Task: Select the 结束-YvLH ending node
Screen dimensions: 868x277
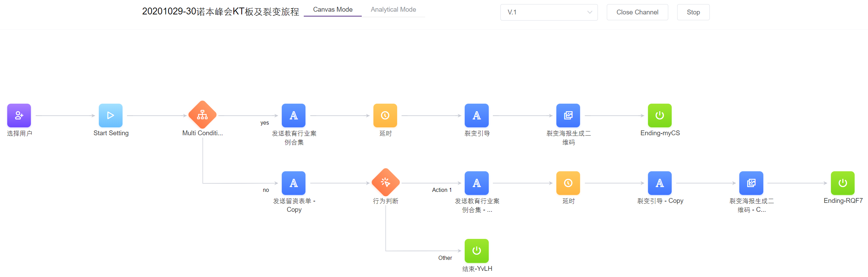Action: pyautogui.click(x=476, y=251)
